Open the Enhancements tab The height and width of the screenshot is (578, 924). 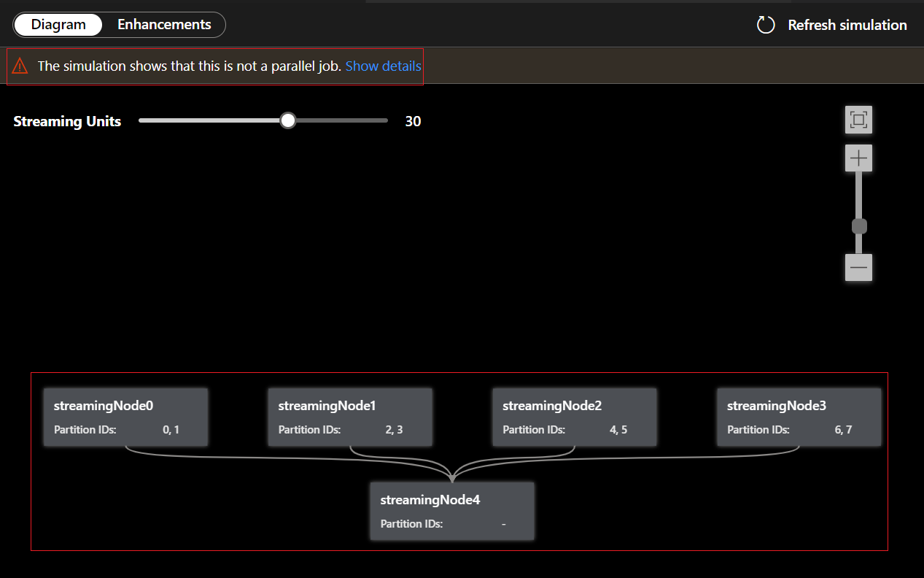point(164,24)
